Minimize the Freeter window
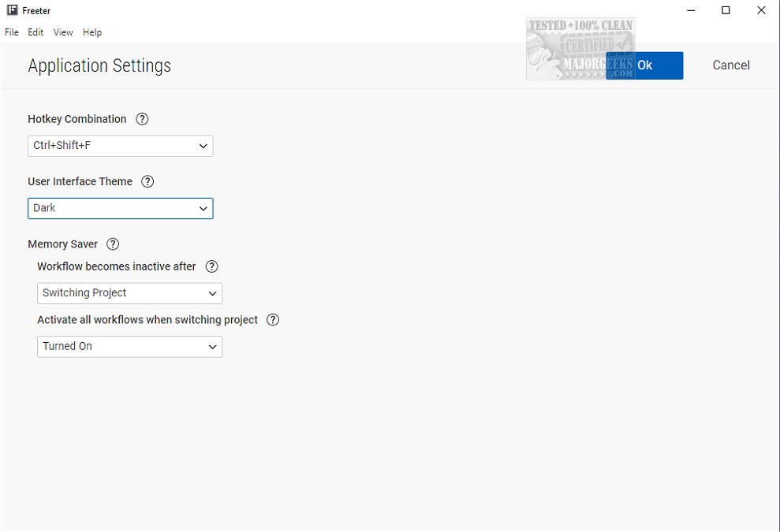This screenshot has width=780, height=532. pos(689,10)
